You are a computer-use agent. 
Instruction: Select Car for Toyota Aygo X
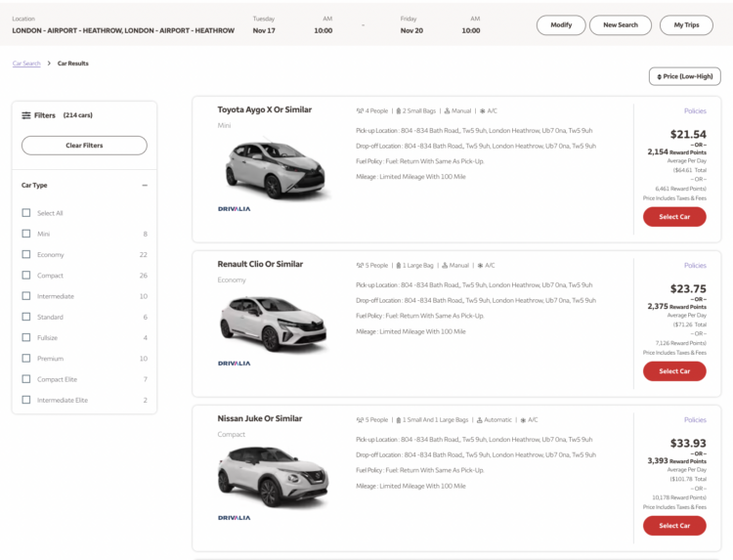coord(674,217)
